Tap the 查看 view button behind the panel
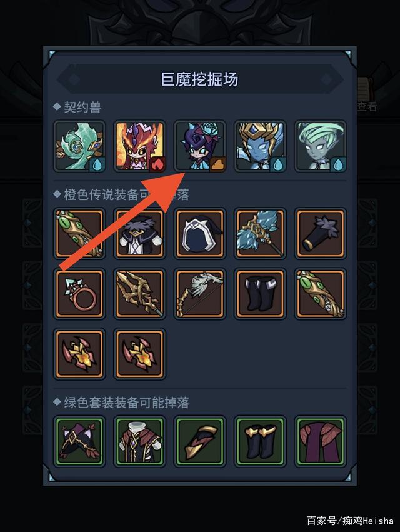The width and height of the screenshot is (400, 532). click(367, 107)
